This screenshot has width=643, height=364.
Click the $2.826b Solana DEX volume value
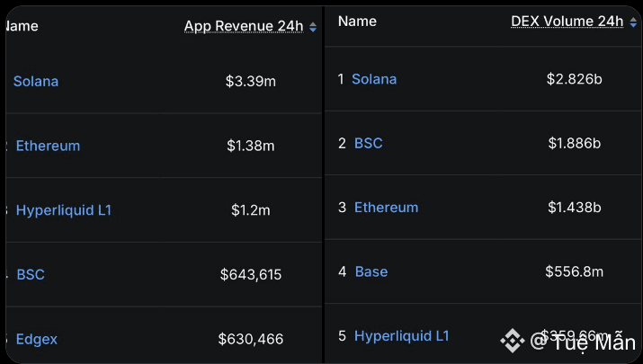(x=575, y=79)
